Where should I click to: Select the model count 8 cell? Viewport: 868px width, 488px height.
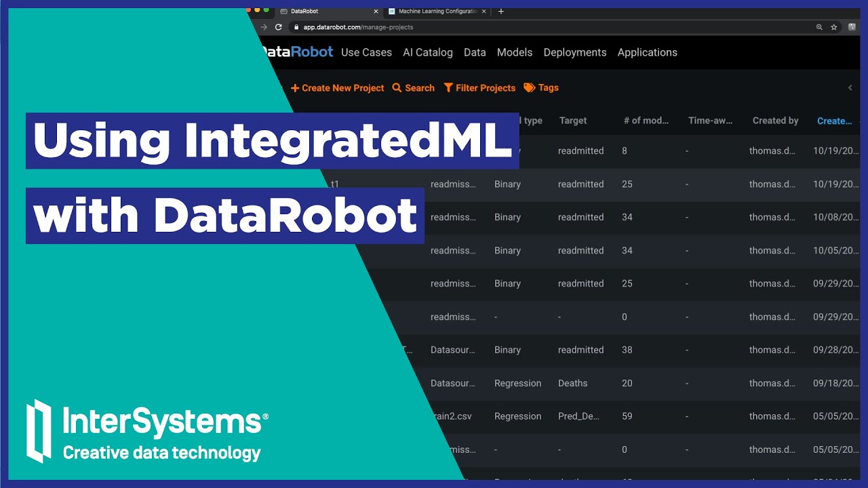[625, 150]
